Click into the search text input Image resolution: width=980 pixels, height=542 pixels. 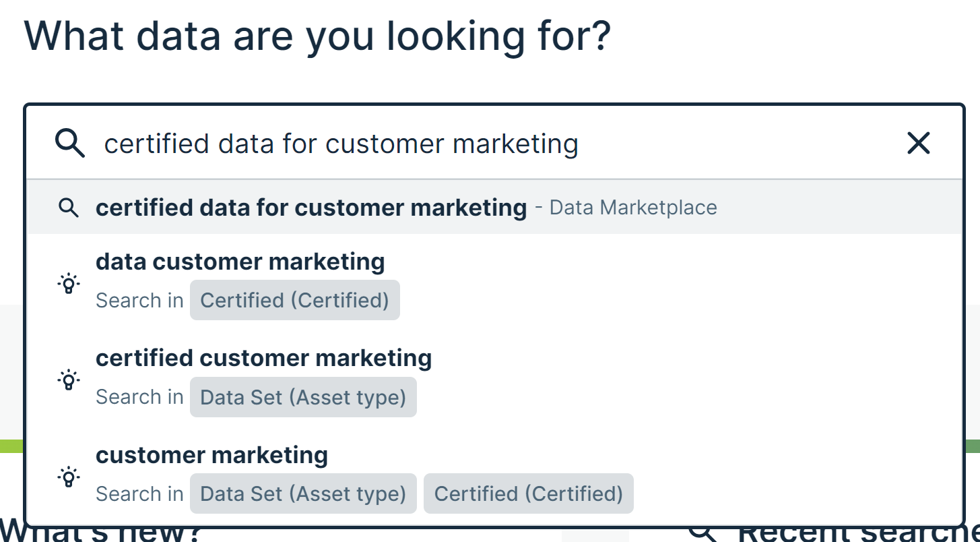click(x=471, y=144)
